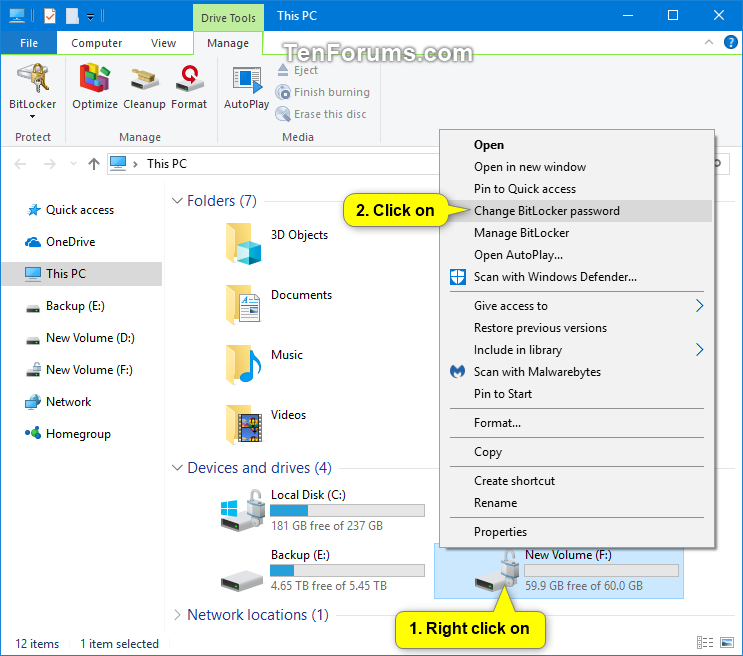Choose Restore previous versions

(x=577, y=328)
